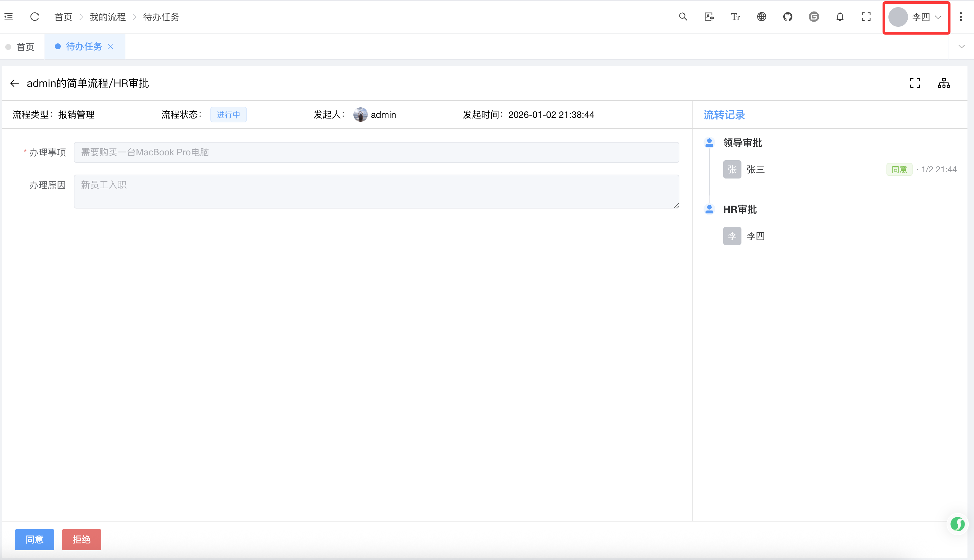This screenshot has height=560, width=974.
Task: Toggle fullscreen in the top header
Action: [x=866, y=17]
